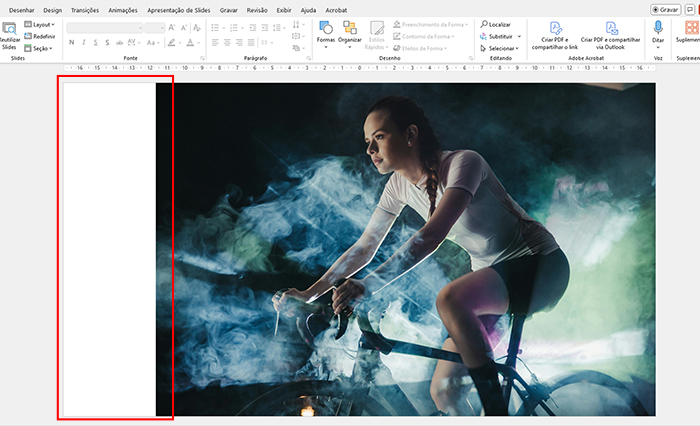
Task: Expand the Substituir dropdown arrow
Action: tap(519, 36)
